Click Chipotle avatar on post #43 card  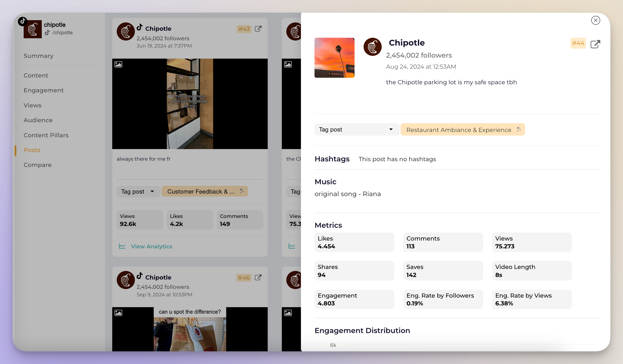(x=126, y=31)
